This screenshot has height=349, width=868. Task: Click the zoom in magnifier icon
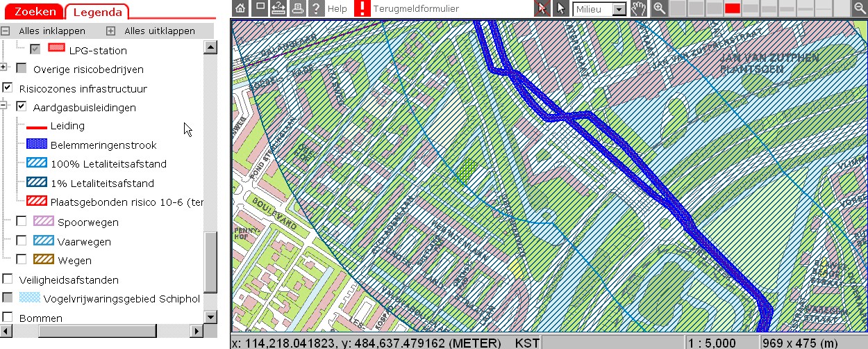[659, 9]
